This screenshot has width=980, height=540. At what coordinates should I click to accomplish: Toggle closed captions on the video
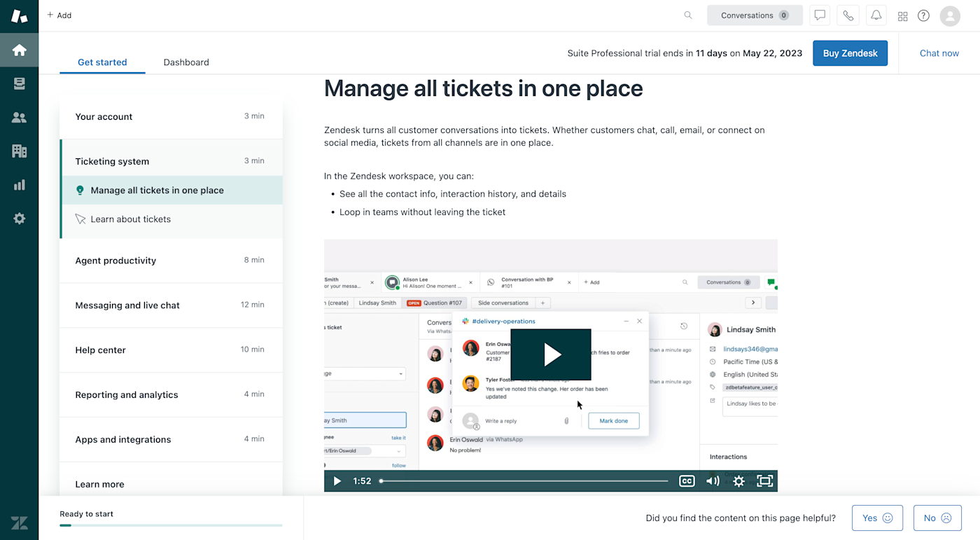687,481
